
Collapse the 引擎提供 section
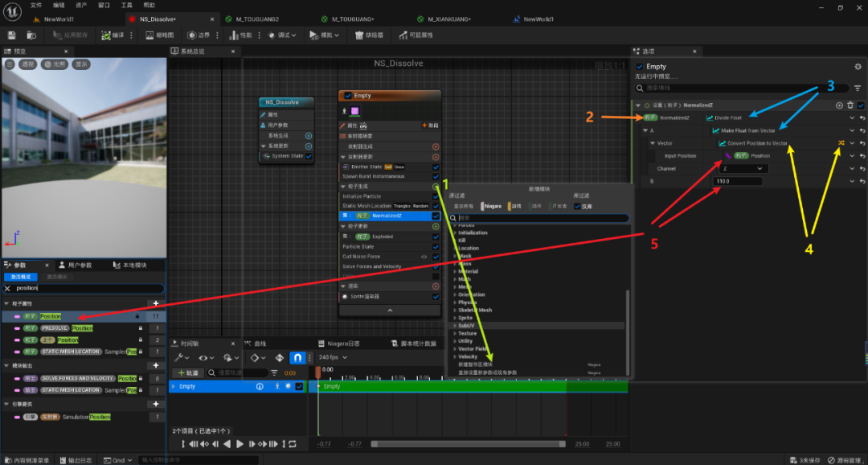tap(6, 404)
